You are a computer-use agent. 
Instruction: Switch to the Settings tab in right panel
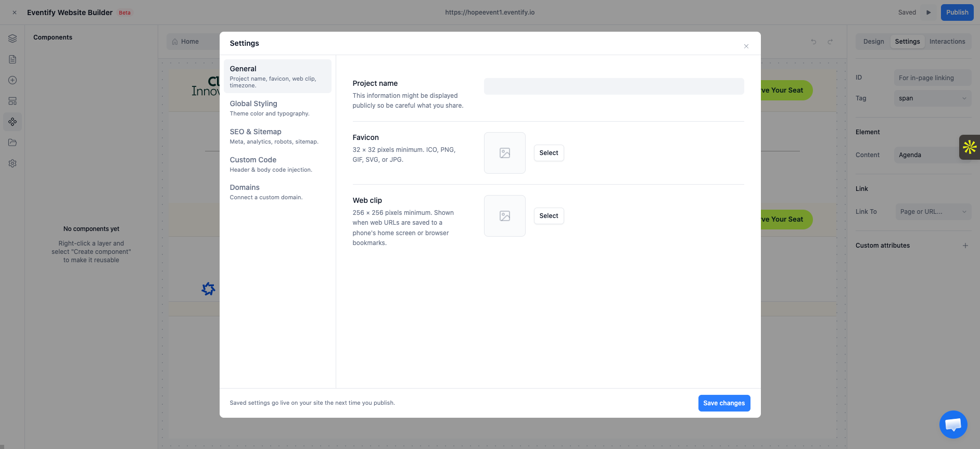907,42
